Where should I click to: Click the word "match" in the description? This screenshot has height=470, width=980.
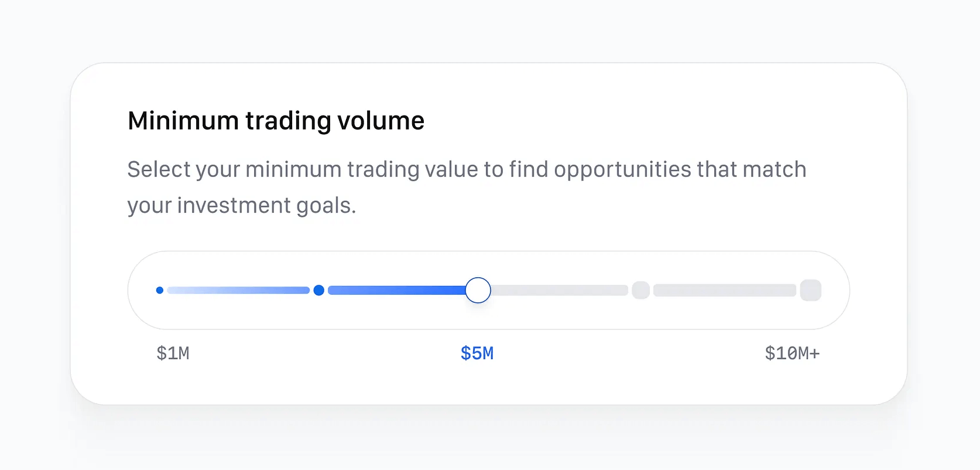pos(775,169)
